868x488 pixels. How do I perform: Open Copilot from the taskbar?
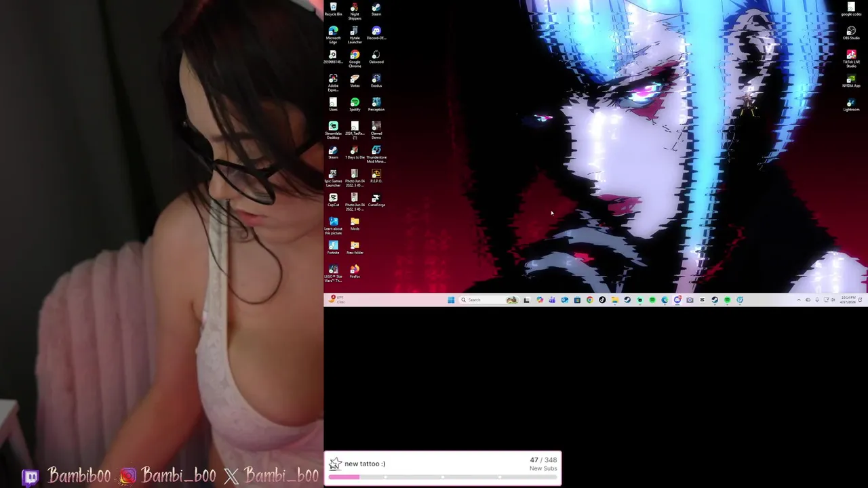540,300
